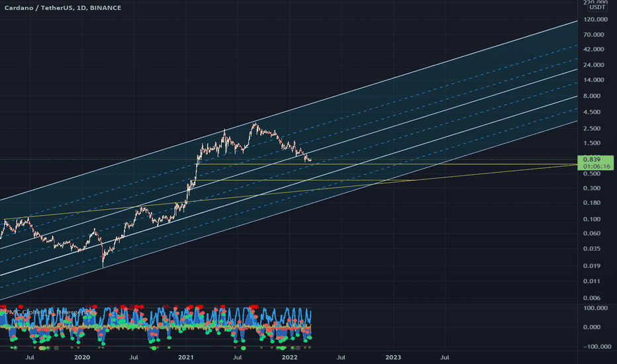Click the 2.500 price axis label
Screen dimensions: 617x364
tap(593, 128)
